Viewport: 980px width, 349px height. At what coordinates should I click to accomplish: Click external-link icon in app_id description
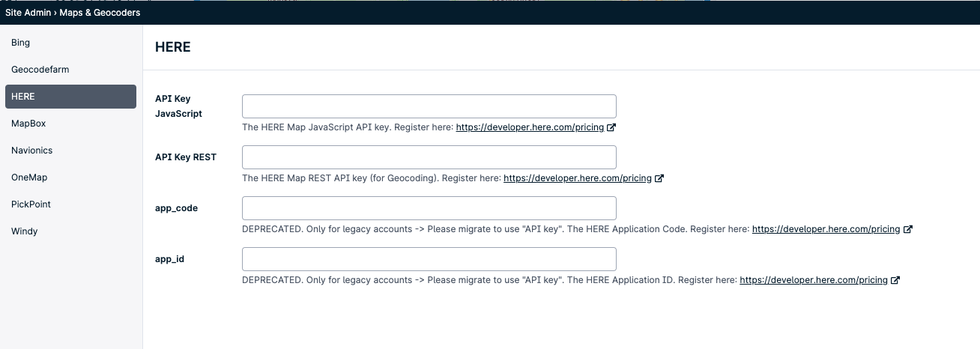pyautogui.click(x=895, y=280)
